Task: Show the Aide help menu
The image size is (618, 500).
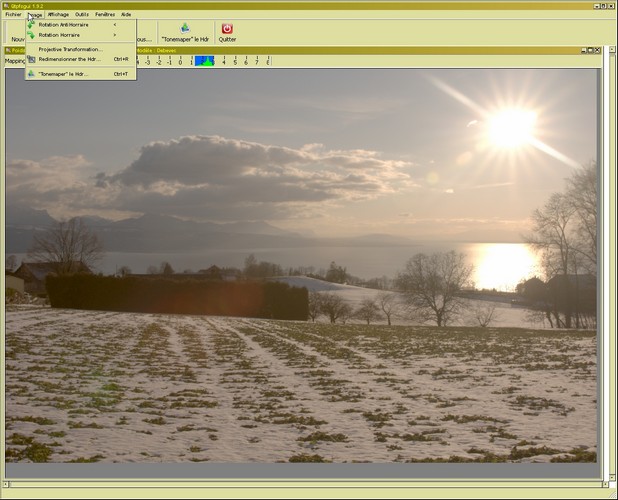Action: tap(126, 15)
